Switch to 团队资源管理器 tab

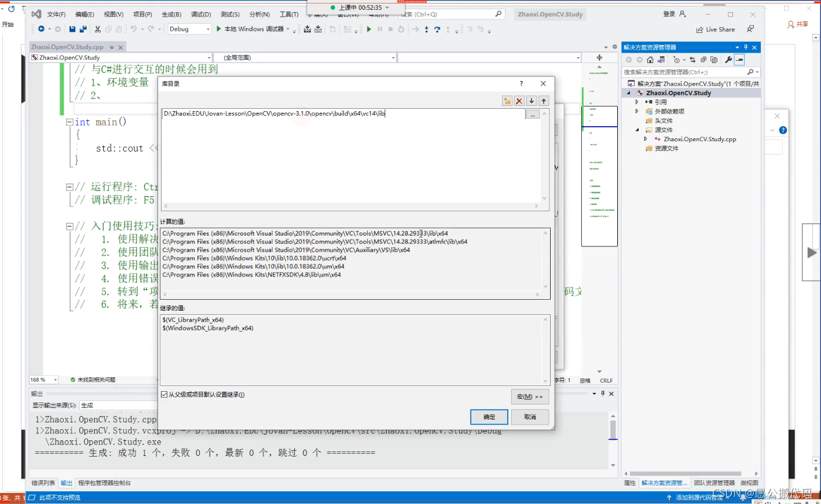(714, 483)
